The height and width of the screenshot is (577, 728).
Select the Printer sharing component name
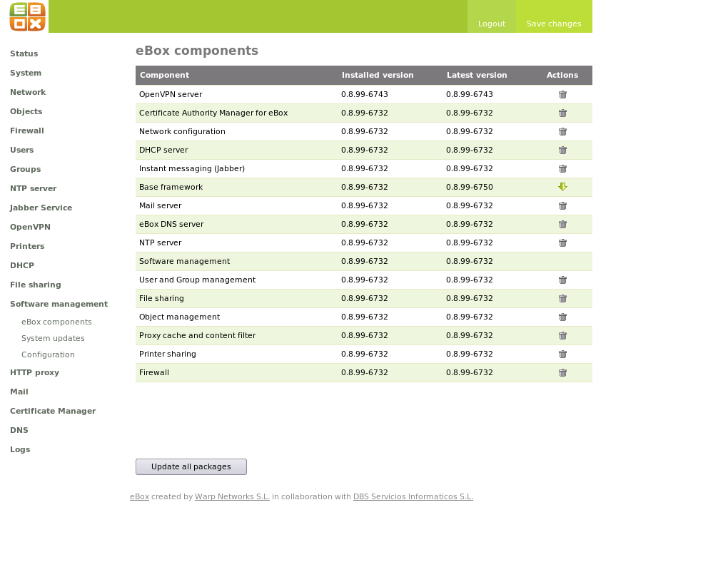point(168,354)
